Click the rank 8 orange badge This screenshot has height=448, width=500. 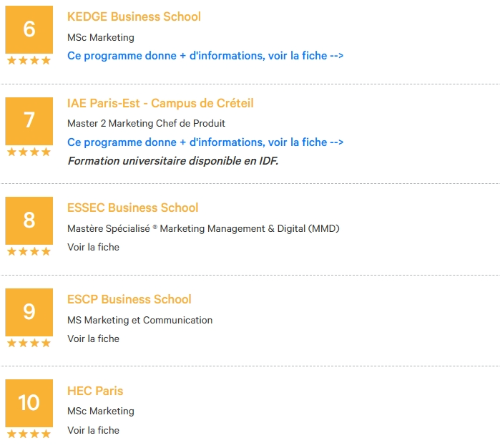tap(29, 220)
